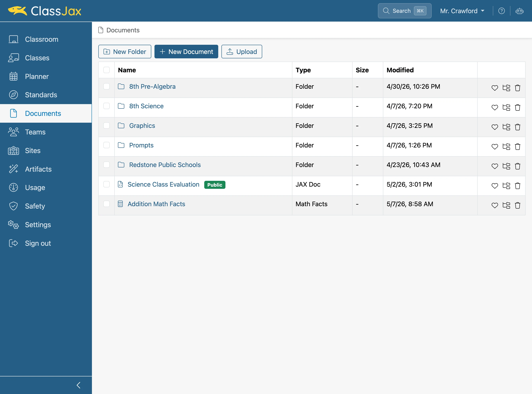Check the 8th Pre-Algebra row checkbox
The height and width of the screenshot is (394, 532).
[106, 86]
